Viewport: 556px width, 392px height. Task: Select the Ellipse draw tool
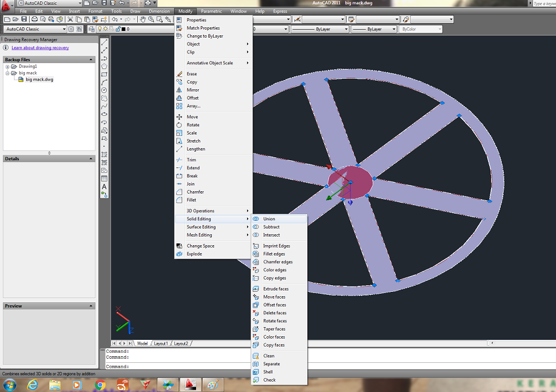[x=104, y=114]
